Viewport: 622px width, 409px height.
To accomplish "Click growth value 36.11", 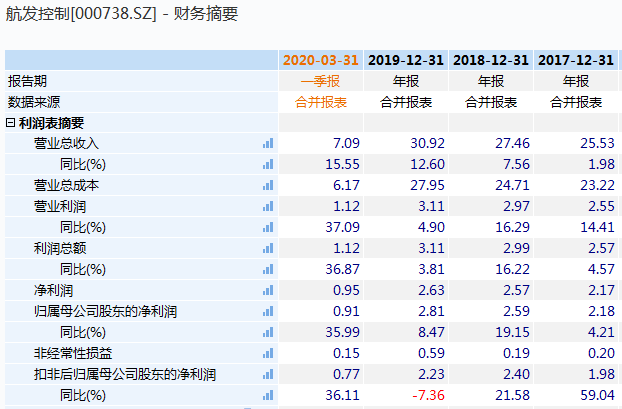I will (343, 396).
